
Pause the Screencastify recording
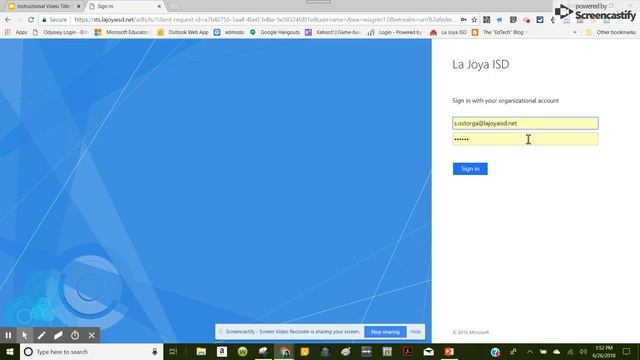pos(8,336)
